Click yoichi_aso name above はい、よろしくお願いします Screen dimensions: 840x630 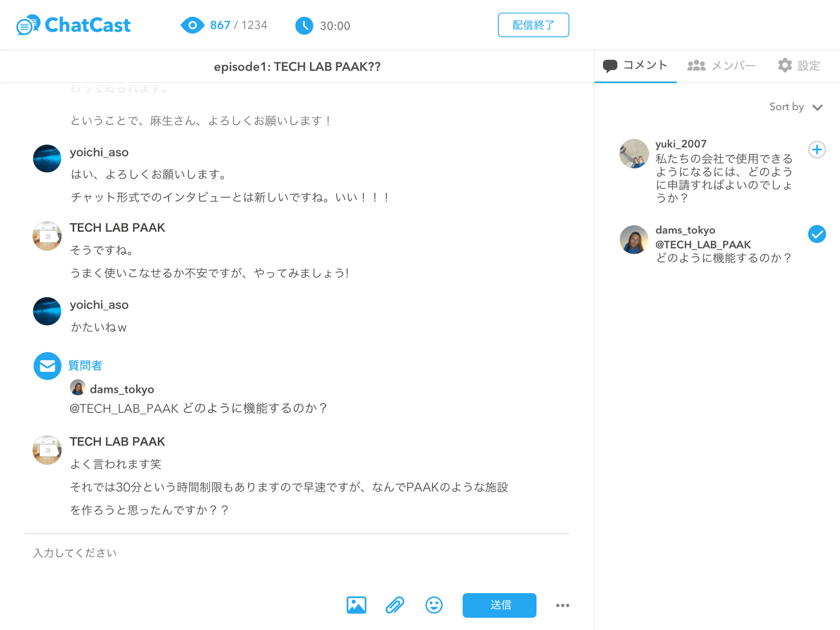point(99,153)
